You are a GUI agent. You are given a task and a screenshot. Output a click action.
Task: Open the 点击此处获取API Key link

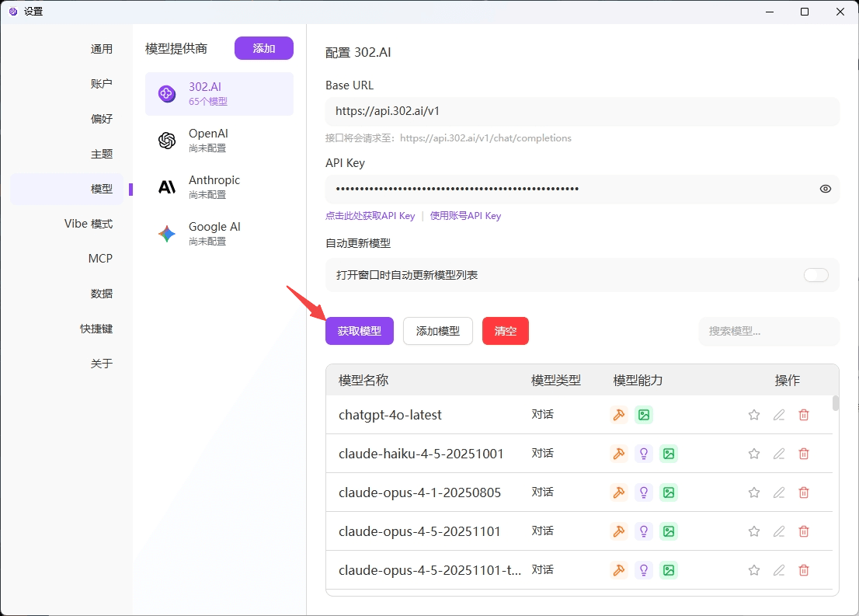[370, 216]
